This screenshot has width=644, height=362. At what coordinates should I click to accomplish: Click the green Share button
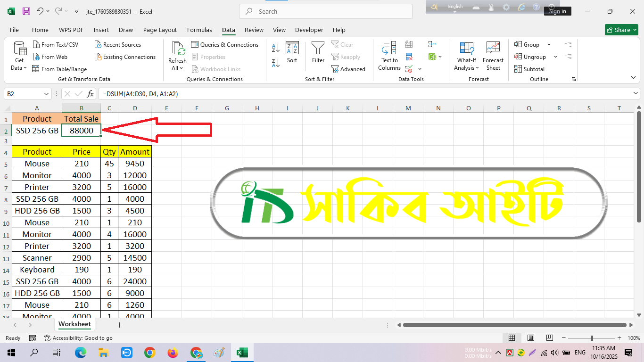[621, 30]
